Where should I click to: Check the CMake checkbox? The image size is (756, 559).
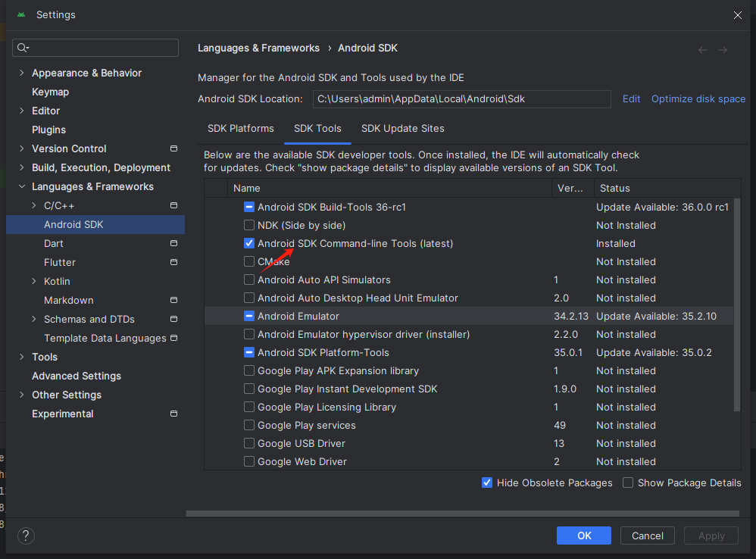248,261
